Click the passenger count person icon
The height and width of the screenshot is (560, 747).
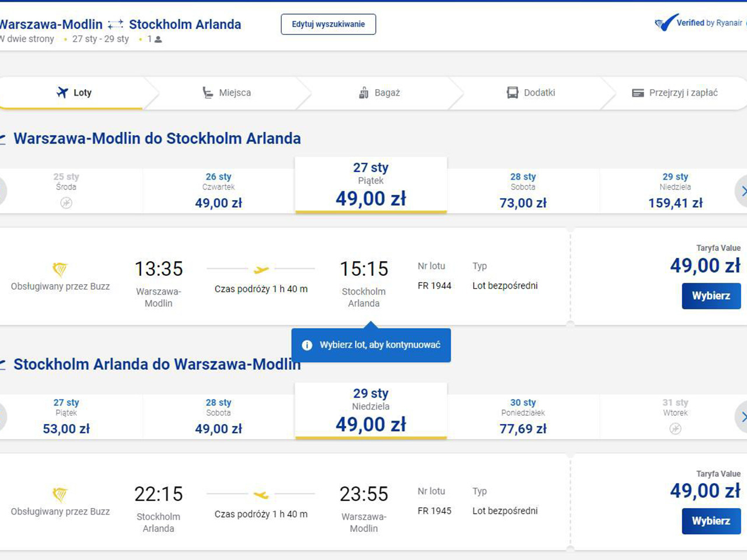click(158, 40)
